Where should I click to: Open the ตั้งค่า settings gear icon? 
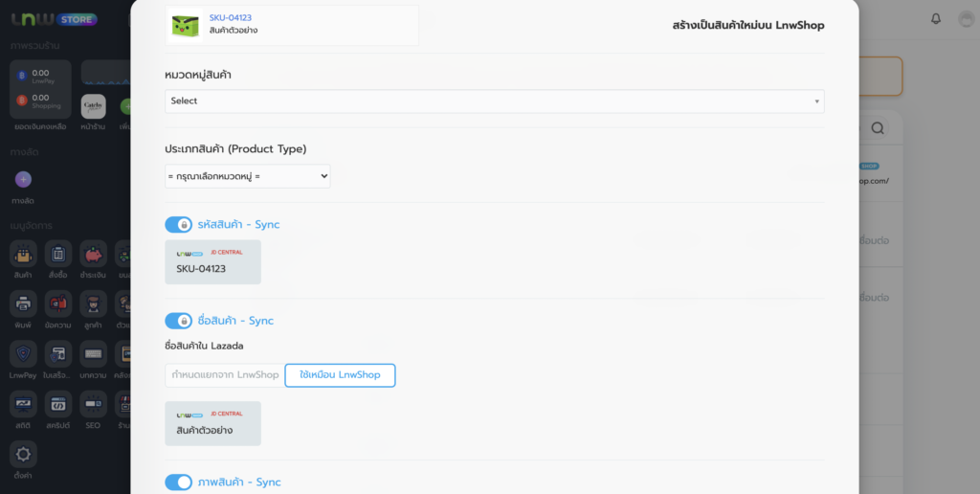23,454
